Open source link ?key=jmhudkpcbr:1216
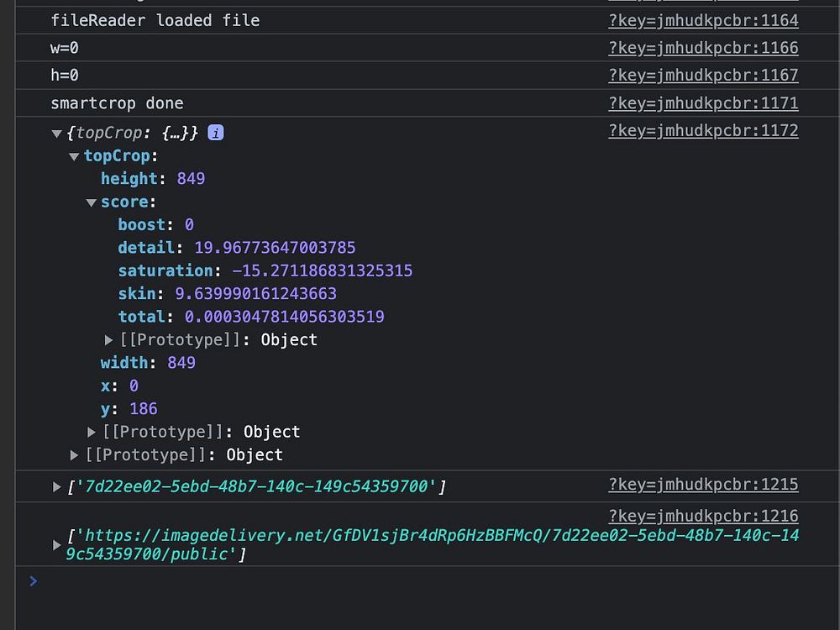Image resolution: width=840 pixels, height=630 pixels. click(703, 516)
